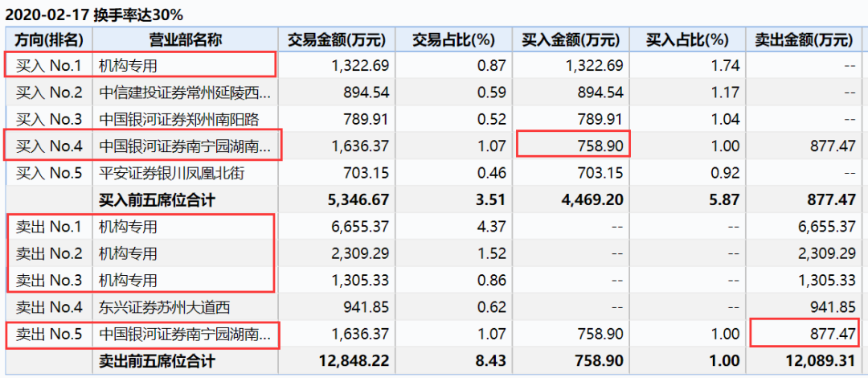Select buy share value 1.74

727,66
